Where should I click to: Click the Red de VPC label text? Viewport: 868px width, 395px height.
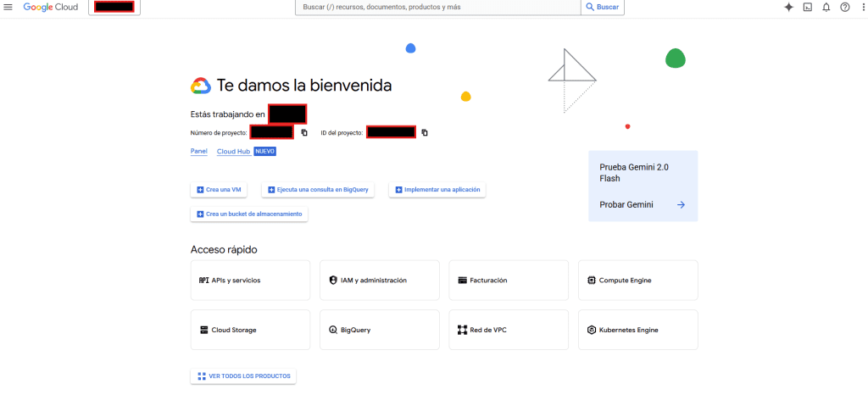tap(488, 331)
